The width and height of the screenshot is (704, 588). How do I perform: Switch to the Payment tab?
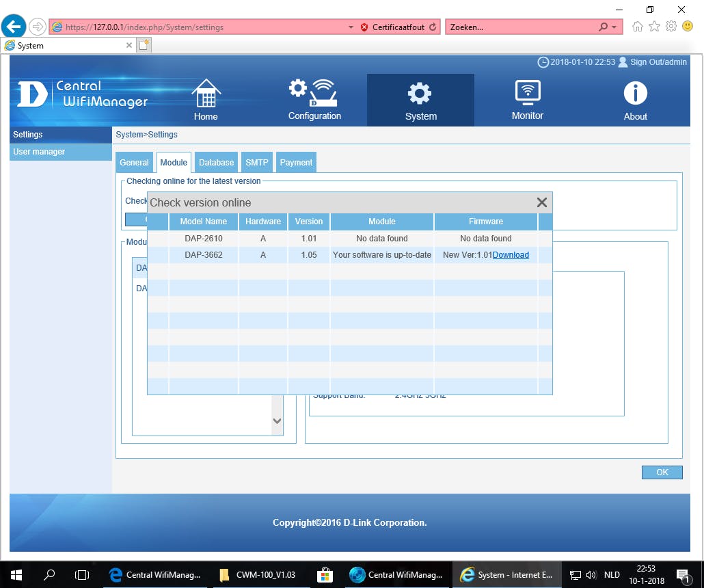pyautogui.click(x=296, y=163)
